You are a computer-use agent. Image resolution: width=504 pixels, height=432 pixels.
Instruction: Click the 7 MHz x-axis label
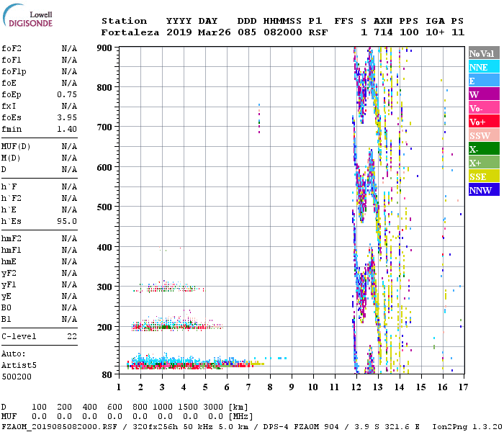[248, 387]
